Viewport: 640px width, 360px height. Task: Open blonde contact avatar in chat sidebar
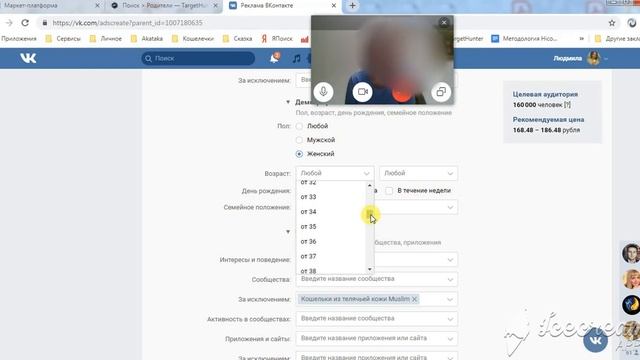(631, 279)
